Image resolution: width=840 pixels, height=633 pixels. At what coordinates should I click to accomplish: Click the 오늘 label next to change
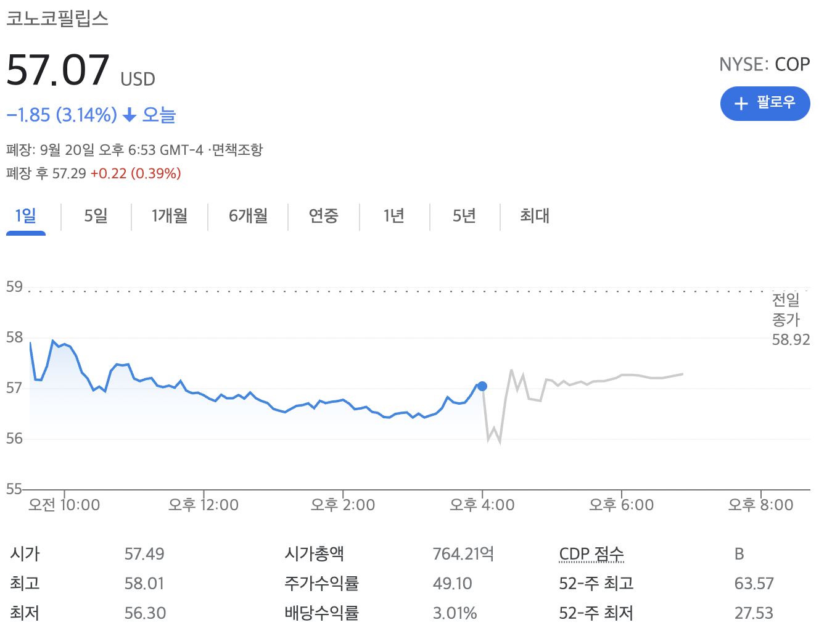pos(159,115)
